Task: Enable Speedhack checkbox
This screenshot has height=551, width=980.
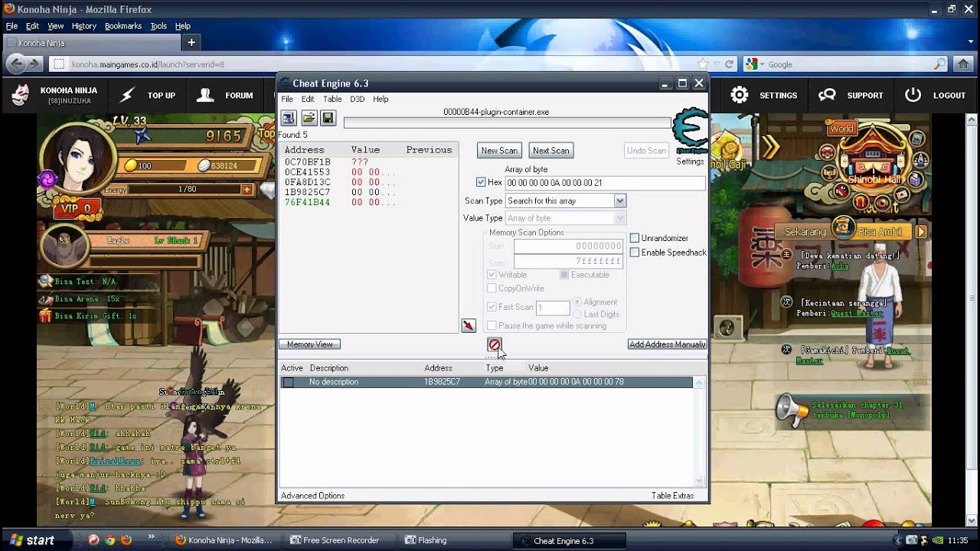Action: click(x=634, y=253)
